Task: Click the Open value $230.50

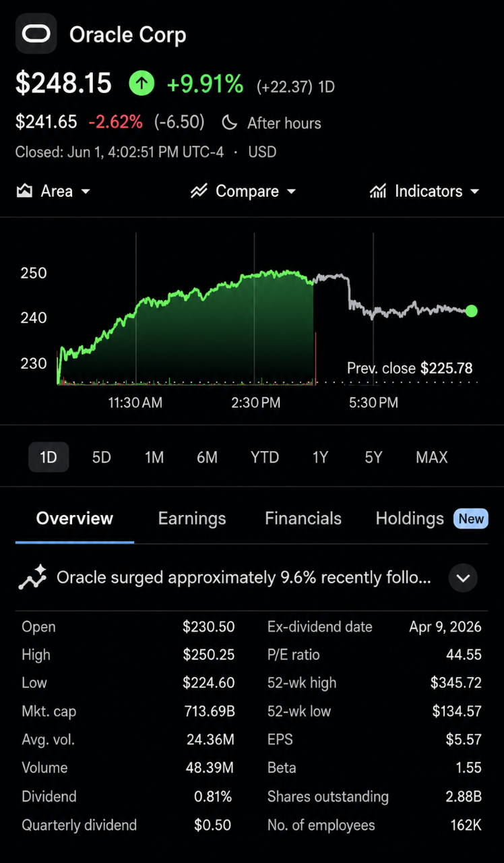Action: tap(209, 627)
